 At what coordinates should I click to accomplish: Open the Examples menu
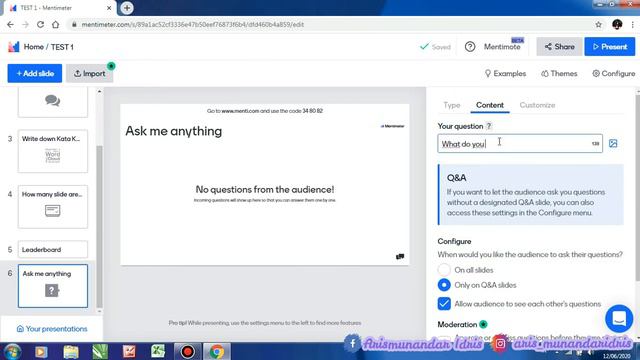[x=505, y=73]
